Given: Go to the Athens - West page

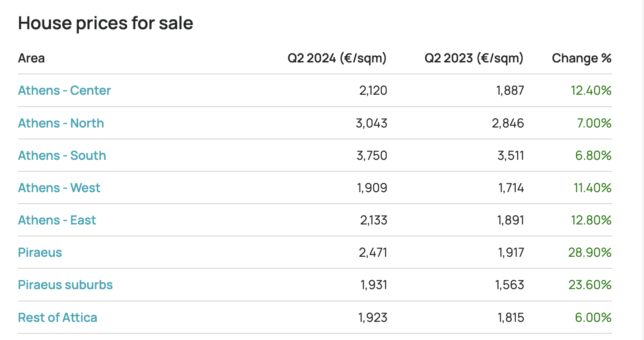Looking at the screenshot, I should (59, 188).
